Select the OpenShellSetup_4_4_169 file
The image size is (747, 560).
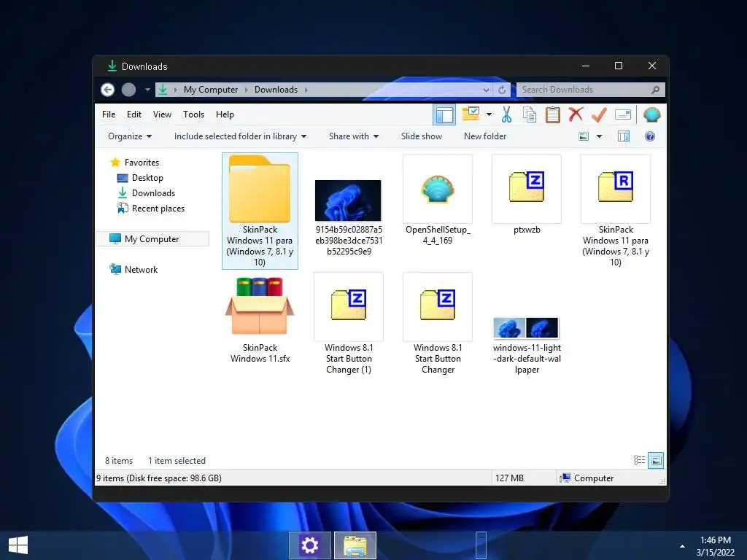click(438, 200)
